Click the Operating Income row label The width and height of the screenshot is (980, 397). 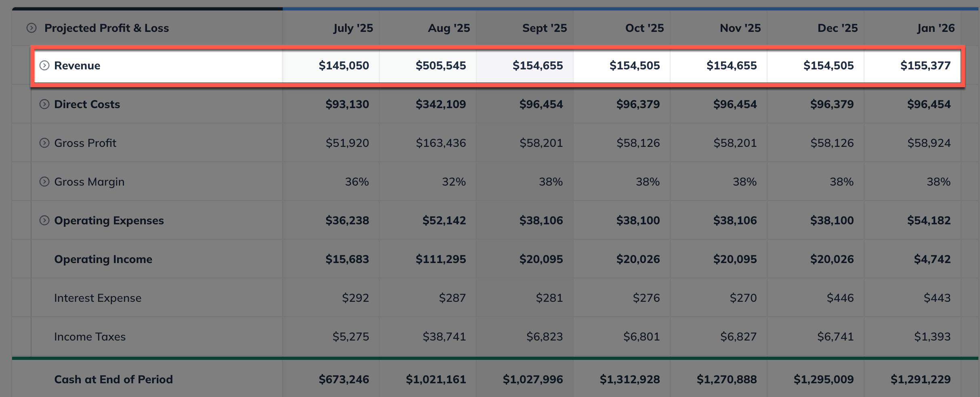[103, 259]
